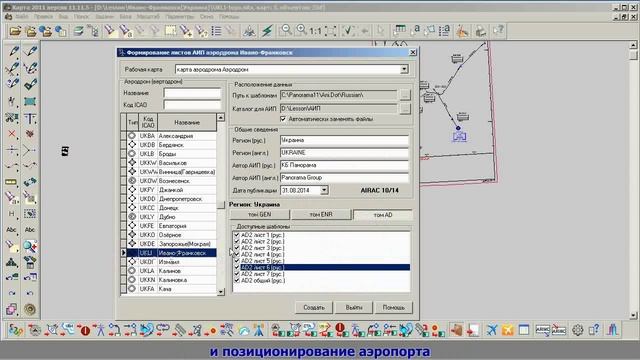Expand the 'Рабочая карта' combo box
The image size is (640, 360).
pos(404,69)
